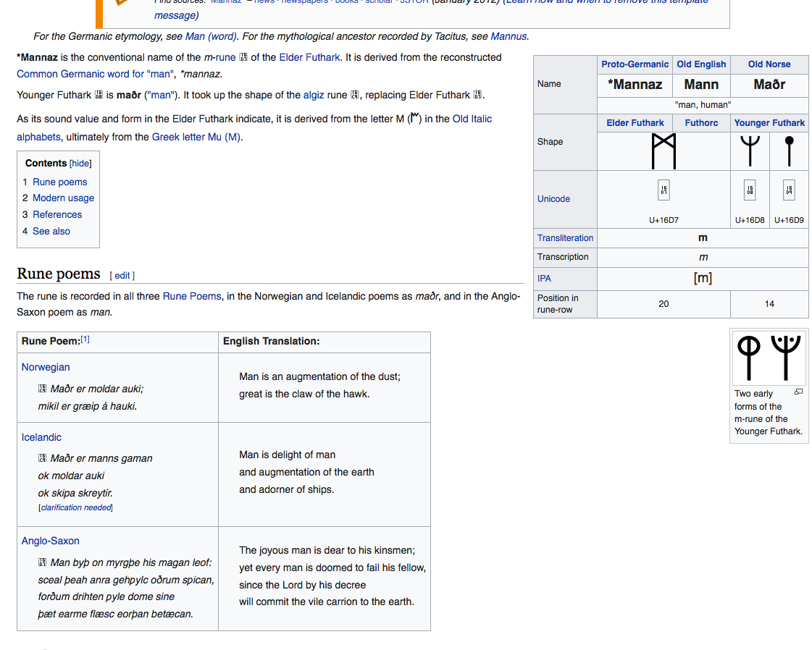This screenshot has height=650, width=812.
Task: Open the Anglo-Saxon rune poem link
Action: pos(50,541)
